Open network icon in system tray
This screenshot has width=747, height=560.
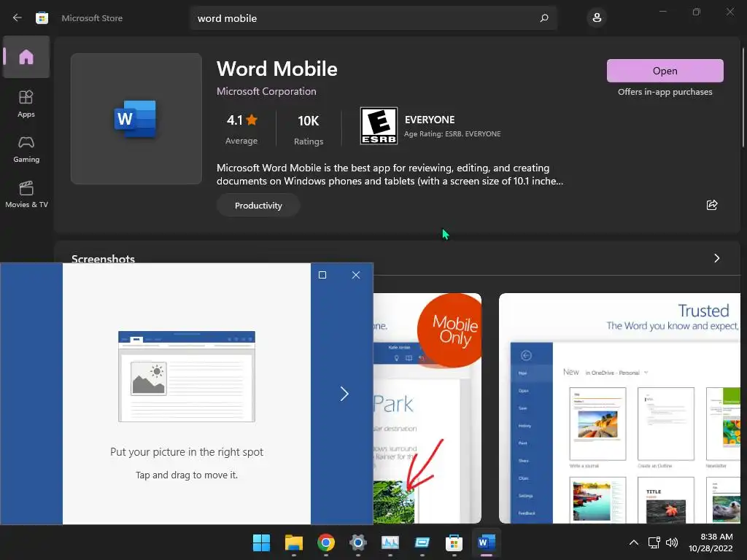pyautogui.click(x=654, y=542)
